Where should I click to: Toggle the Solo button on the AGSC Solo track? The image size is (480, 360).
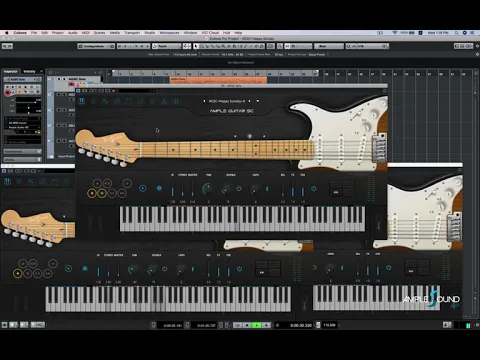(x=64, y=79)
